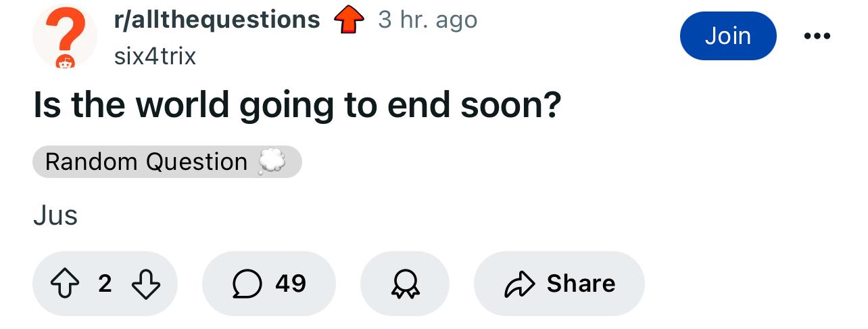Give an award with the ribbon icon

[405, 283]
